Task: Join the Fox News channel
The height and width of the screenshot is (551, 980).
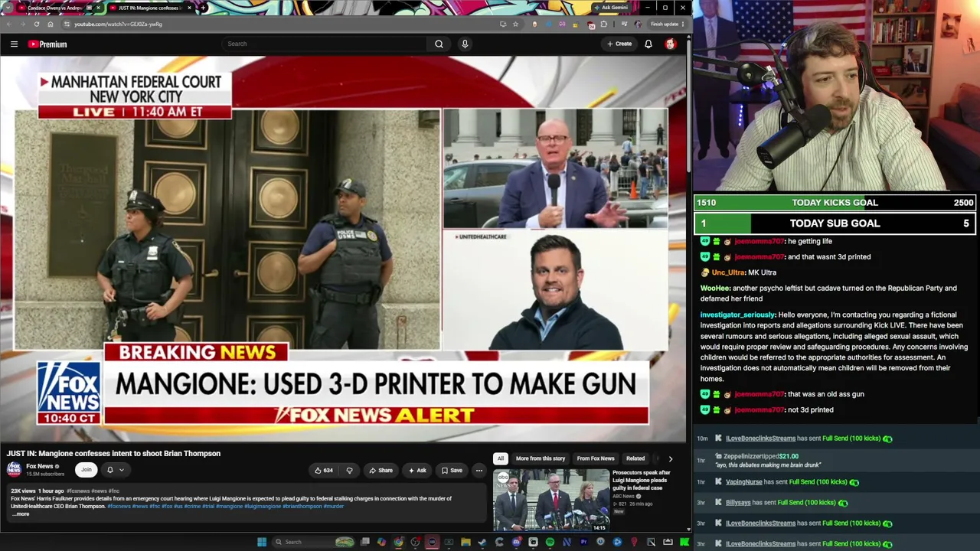Action: (x=87, y=470)
